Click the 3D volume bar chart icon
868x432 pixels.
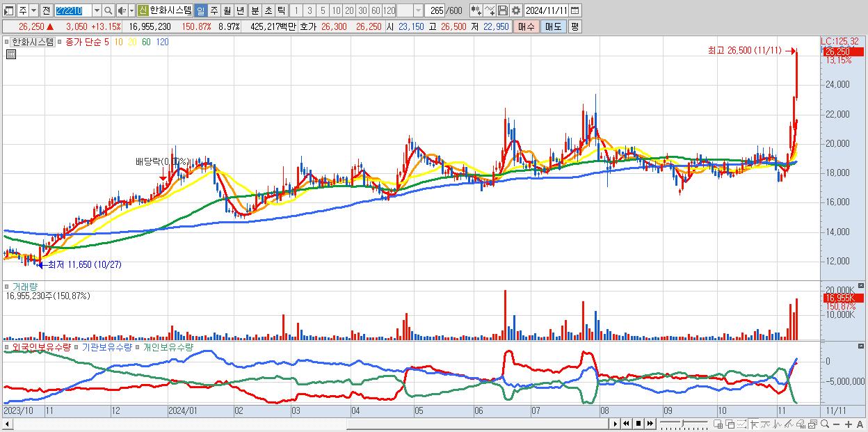click(801, 424)
